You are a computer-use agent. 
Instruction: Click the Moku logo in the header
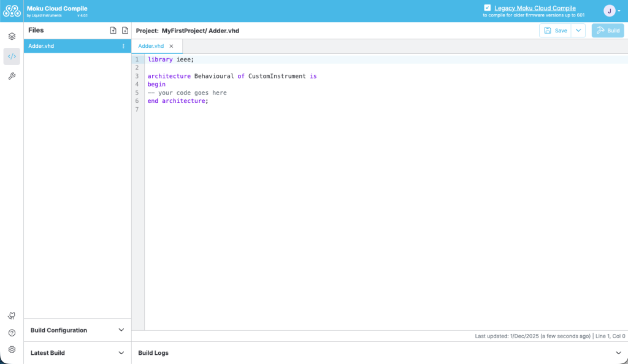[x=12, y=11]
